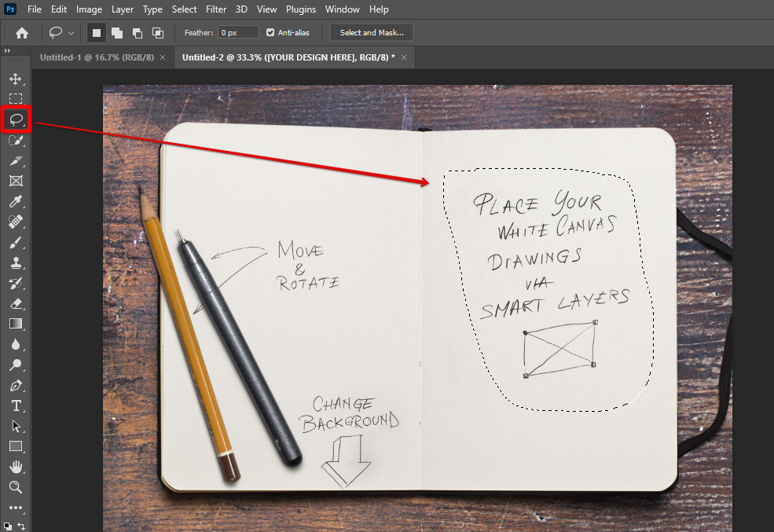Enable Add to selection mode
Viewport: 774px width, 532px height.
pyautogui.click(x=117, y=32)
